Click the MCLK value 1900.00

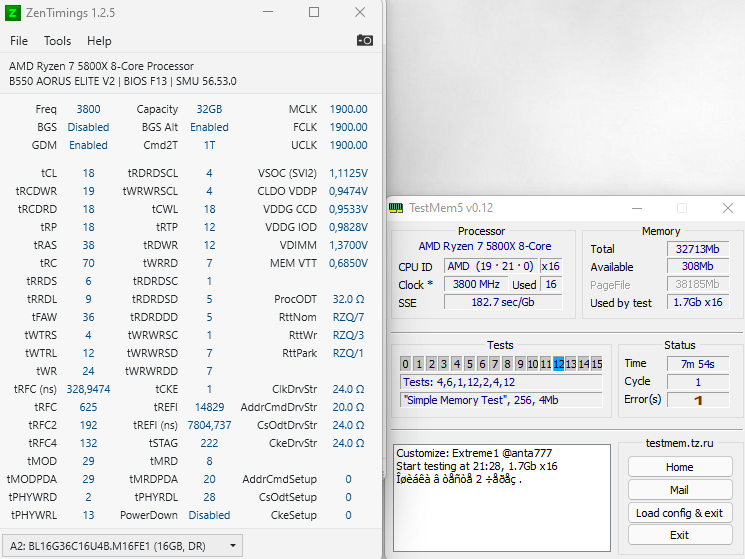[x=348, y=109]
